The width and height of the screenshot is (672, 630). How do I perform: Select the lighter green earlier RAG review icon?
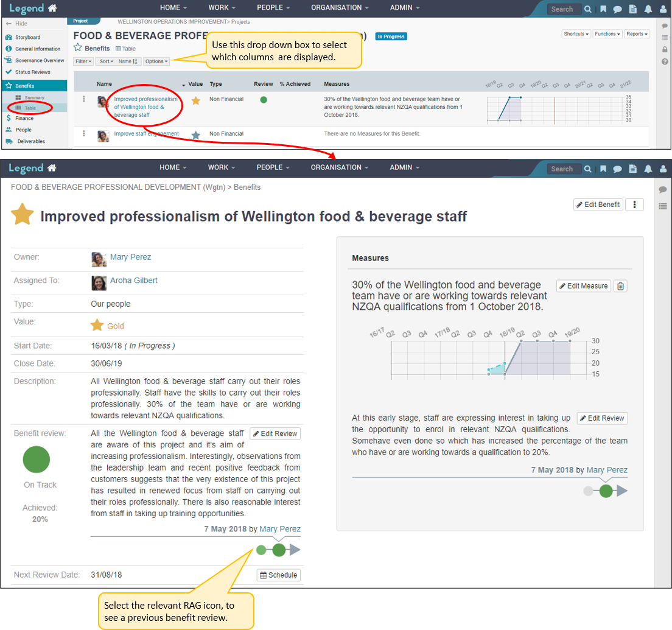(x=261, y=550)
